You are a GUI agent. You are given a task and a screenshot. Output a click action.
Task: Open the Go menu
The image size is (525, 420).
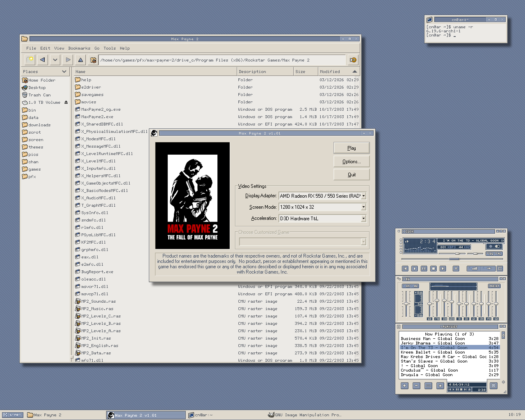[97, 48]
